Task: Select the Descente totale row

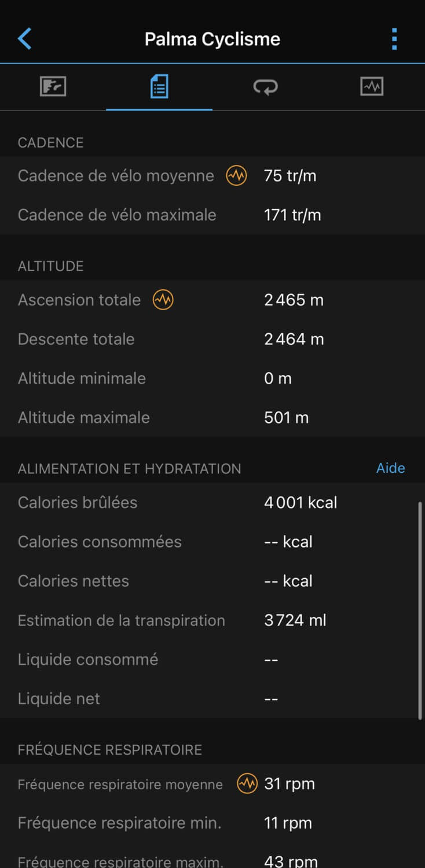Action: 208,339
